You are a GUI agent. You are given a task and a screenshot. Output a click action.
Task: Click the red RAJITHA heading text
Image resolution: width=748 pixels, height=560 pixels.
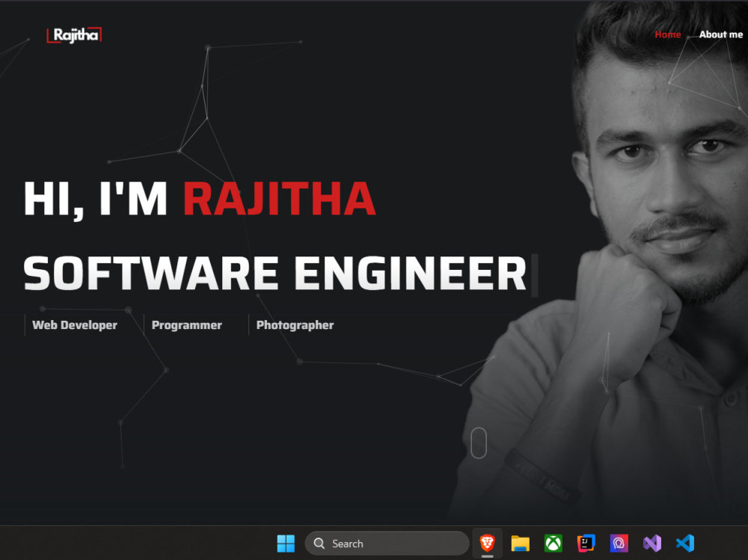[x=280, y=199]
